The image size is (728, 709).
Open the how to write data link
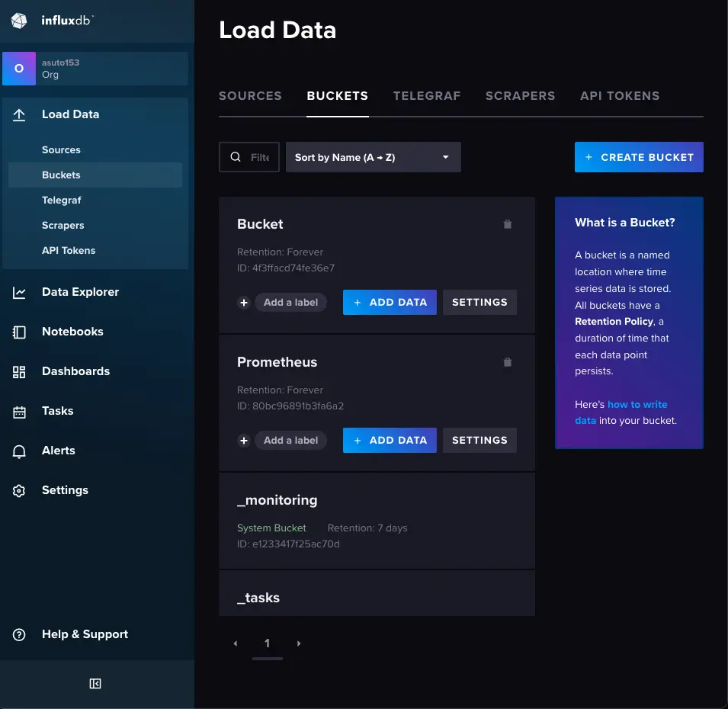637,404
